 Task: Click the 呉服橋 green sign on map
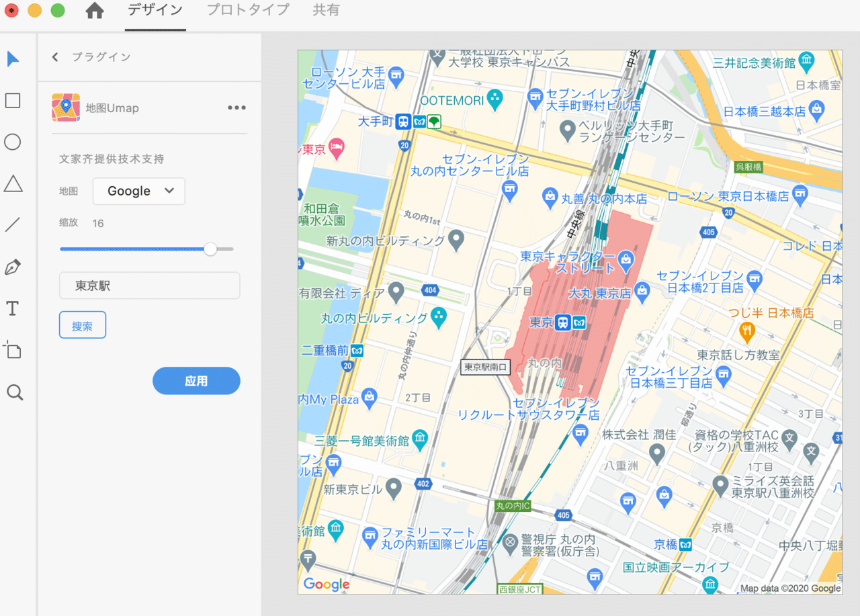(x=748, y=167)
